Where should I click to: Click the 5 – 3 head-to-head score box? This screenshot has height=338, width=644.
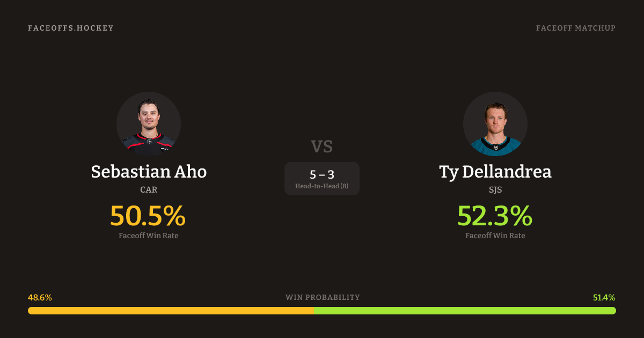[x=322, y=174]
